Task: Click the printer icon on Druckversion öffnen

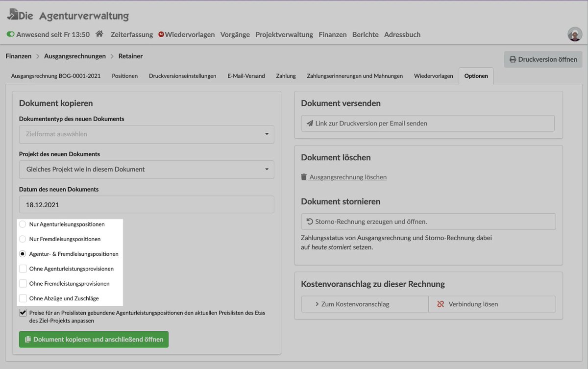Action: (513, 59)
